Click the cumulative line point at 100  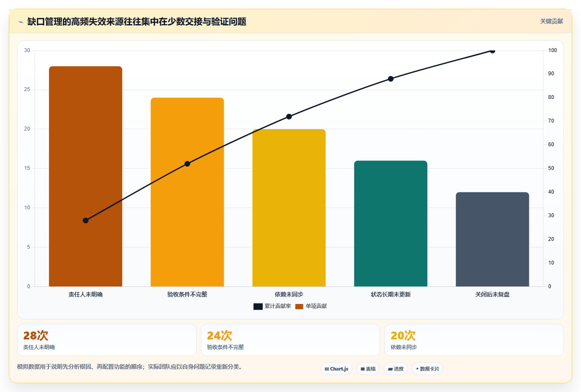tap(492, 51)
